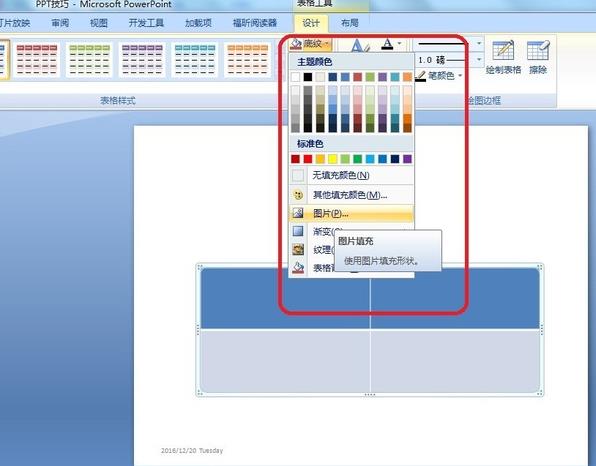Choose the gradient 渐变 fill icon

[298, 231]
